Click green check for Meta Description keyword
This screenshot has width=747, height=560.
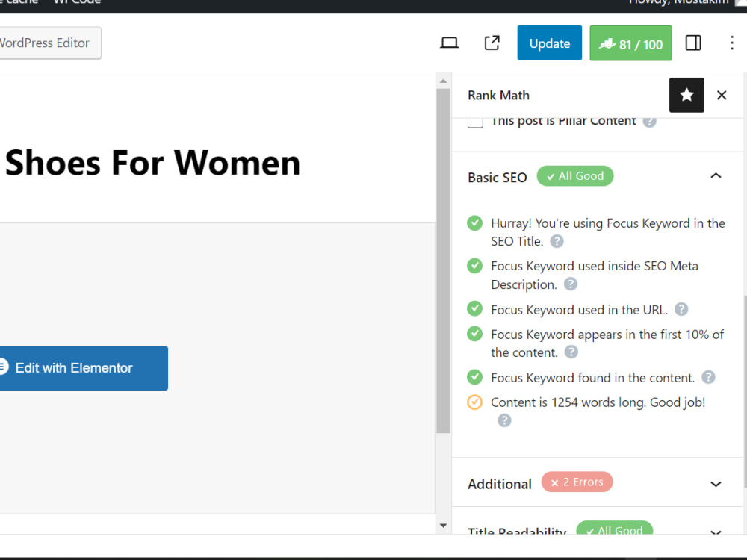(x=474, y=265)
